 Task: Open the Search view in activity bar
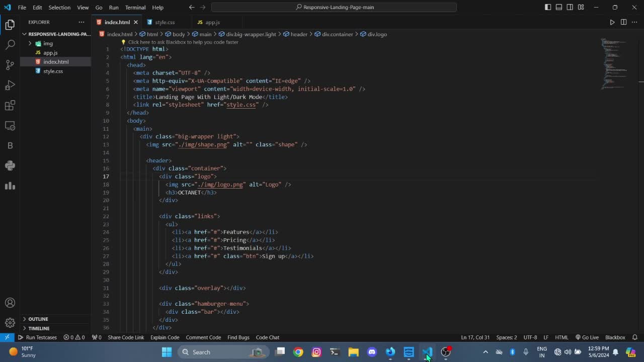coord(10,45)
